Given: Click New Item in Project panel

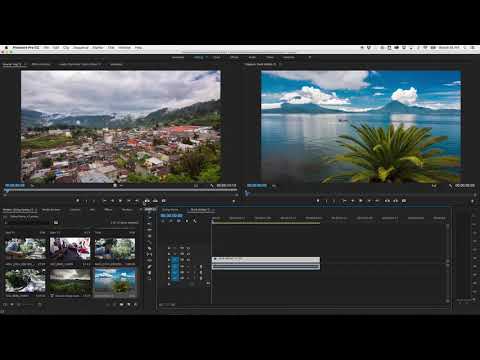Looking at the screenshot, I should (x=128, y=304).
